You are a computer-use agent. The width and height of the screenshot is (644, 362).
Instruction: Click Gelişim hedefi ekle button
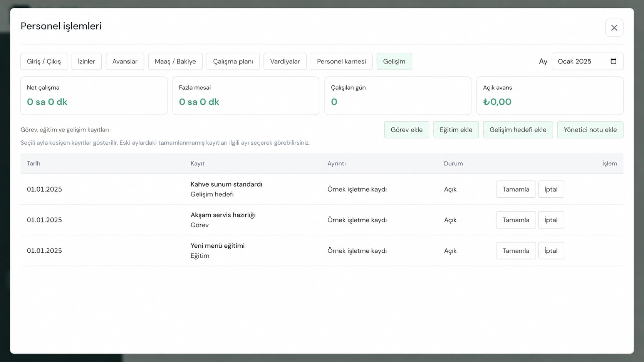pos(518,130)
